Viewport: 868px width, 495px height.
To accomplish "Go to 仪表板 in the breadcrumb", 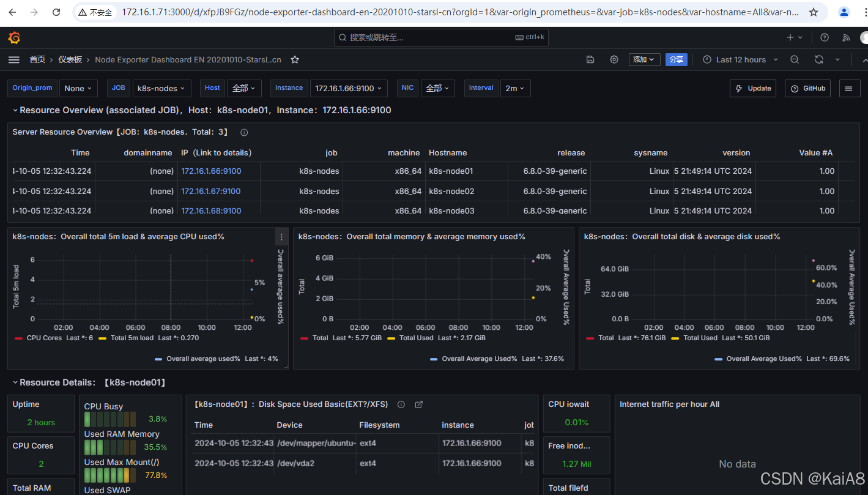I will tap(70, 59).
